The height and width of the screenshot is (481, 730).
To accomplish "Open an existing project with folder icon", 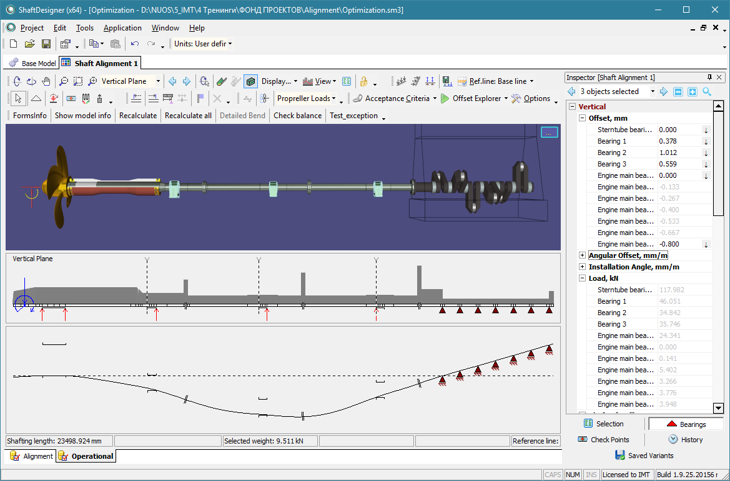I will (30, 44).
